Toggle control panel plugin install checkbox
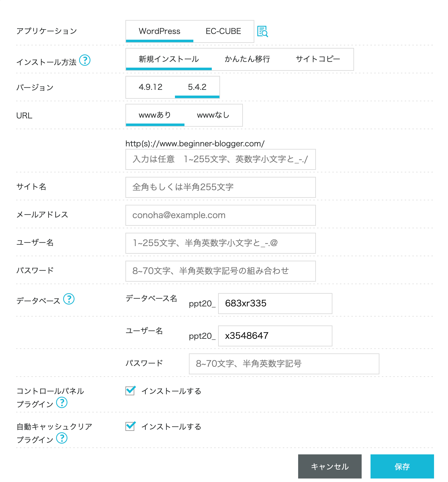This screenshot has width=448, height=482. pos(130,391)
